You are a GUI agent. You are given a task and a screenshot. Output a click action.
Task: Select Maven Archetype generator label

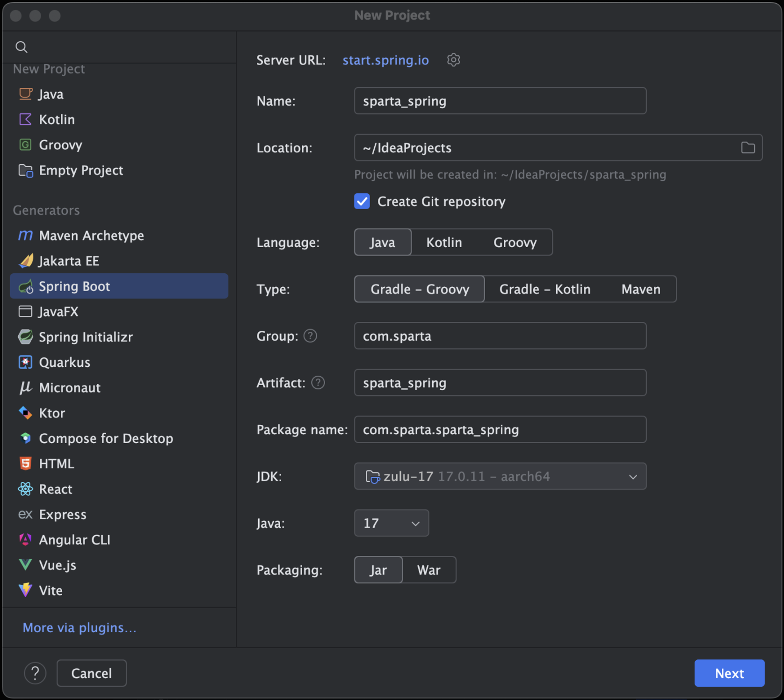(x=92, y=235)
